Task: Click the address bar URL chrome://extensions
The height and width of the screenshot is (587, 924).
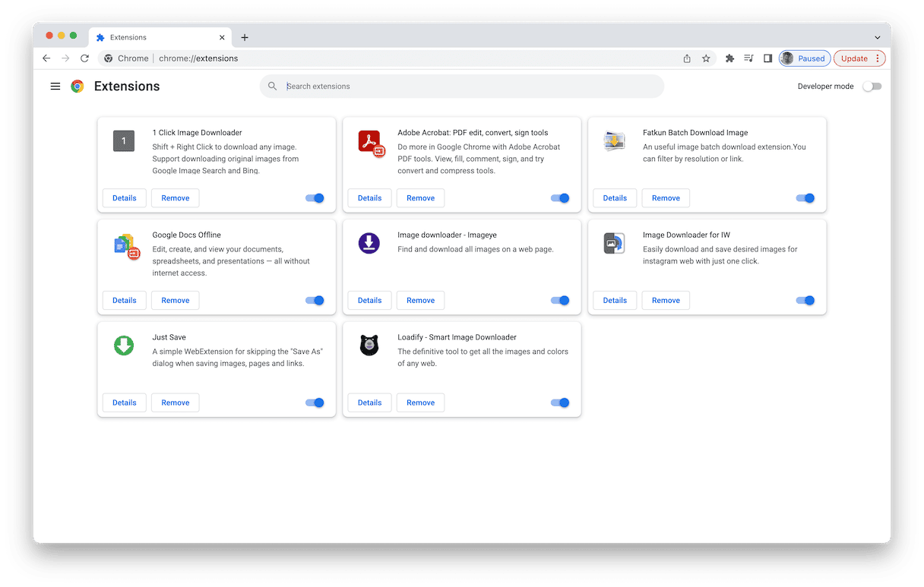Action: [x=198, y=58]
